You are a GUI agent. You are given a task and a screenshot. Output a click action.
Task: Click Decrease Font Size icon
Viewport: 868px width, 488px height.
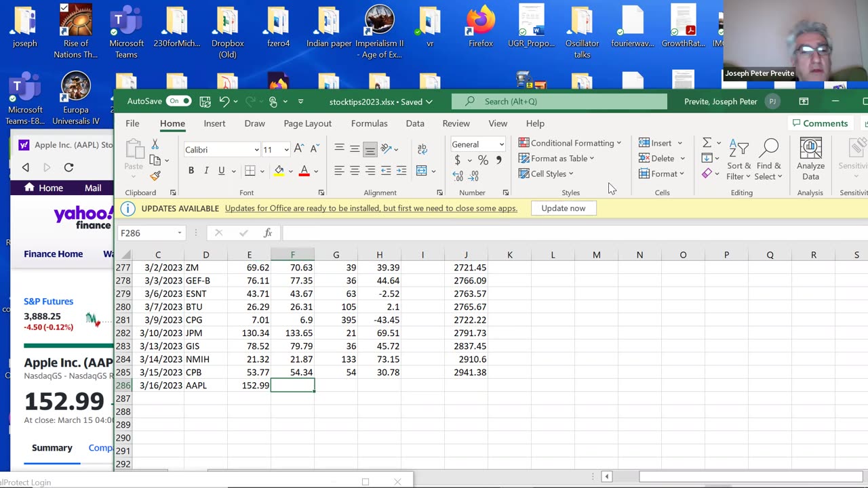coord(315,149)
